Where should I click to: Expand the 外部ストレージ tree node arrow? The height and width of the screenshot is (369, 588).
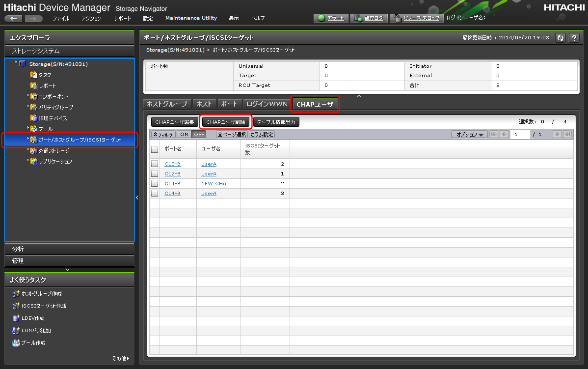(28, 150)
